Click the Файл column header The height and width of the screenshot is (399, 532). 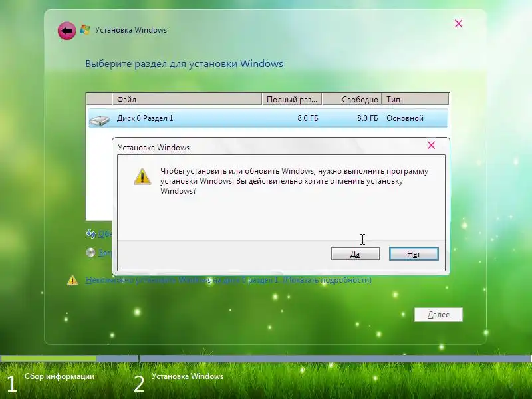tap(187, 99)
